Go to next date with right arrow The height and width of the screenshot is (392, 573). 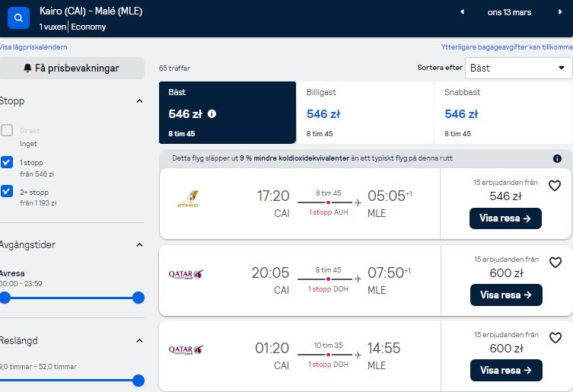[560, 12]
